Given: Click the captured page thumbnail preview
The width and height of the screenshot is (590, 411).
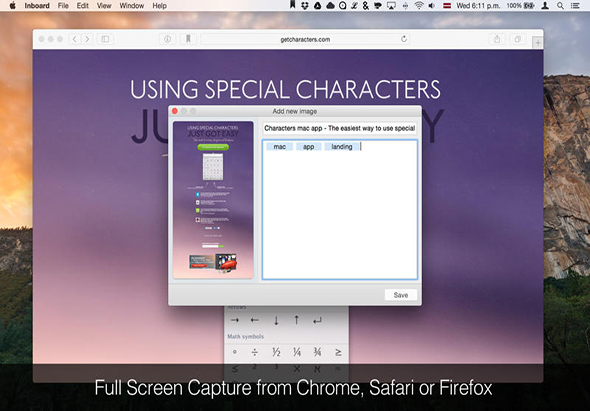Looking at the screenshot, I should 213,200.
